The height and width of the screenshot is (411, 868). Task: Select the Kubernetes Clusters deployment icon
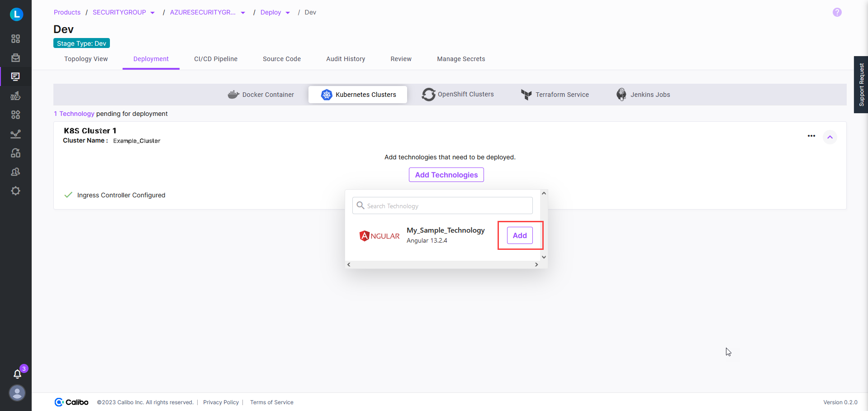click(x=327, y=95)
